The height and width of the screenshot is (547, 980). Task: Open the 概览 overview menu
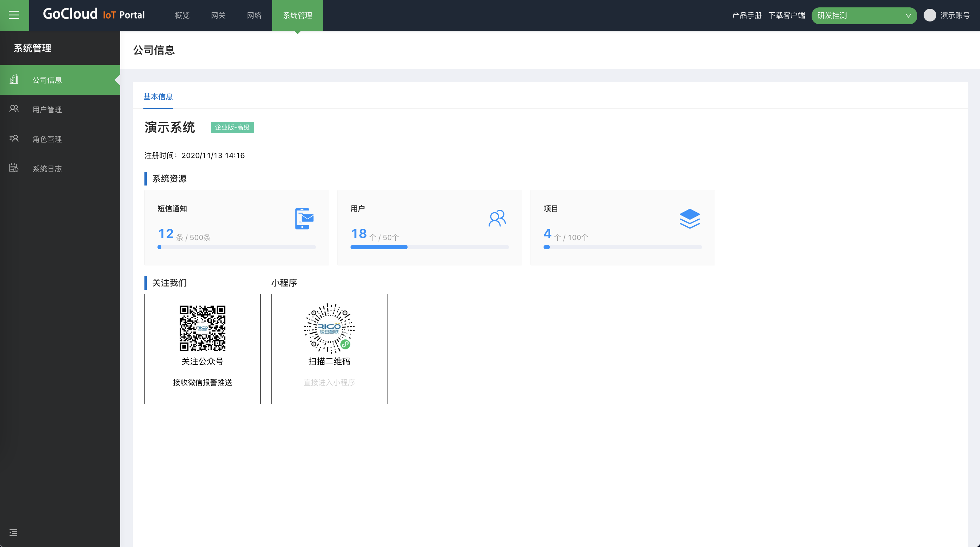pos(182,15)
